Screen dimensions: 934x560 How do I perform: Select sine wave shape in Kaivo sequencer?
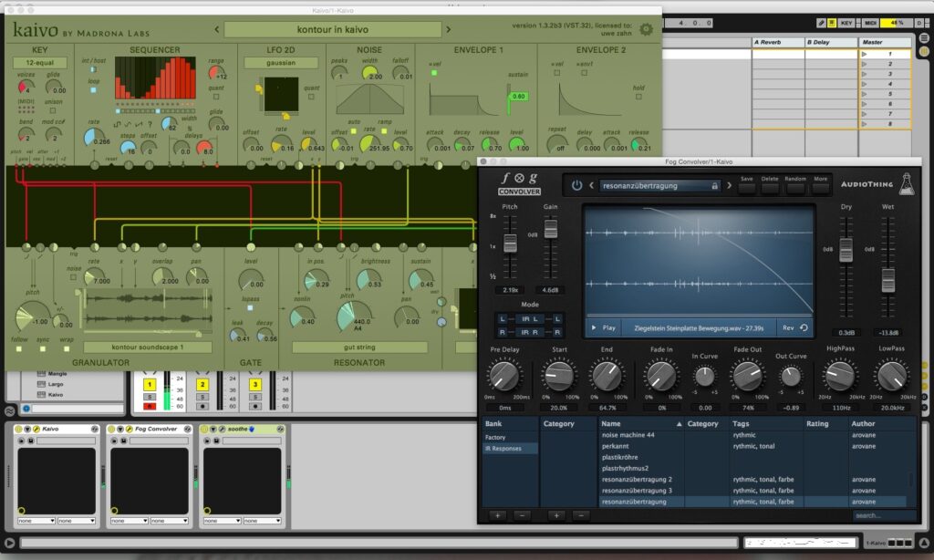[128, 125]
